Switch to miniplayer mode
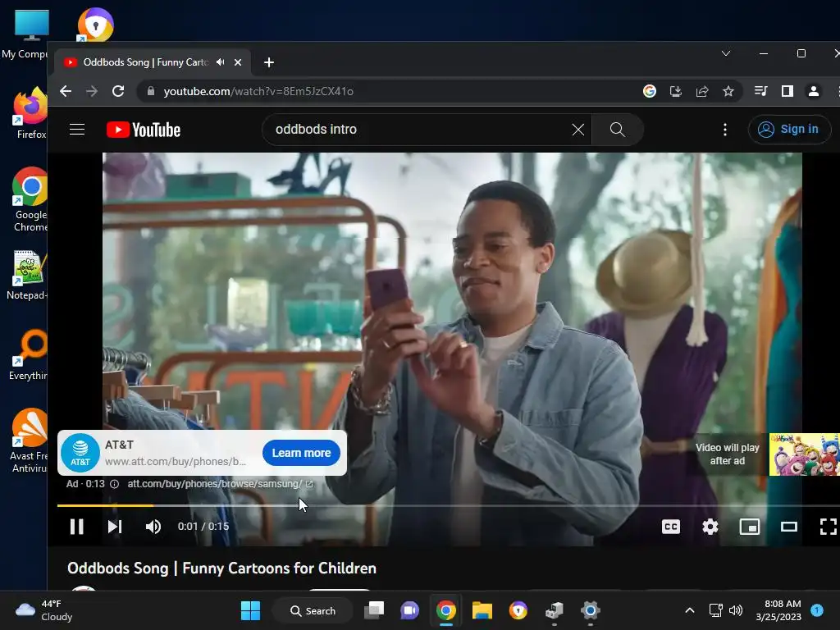 pos(750,527)
